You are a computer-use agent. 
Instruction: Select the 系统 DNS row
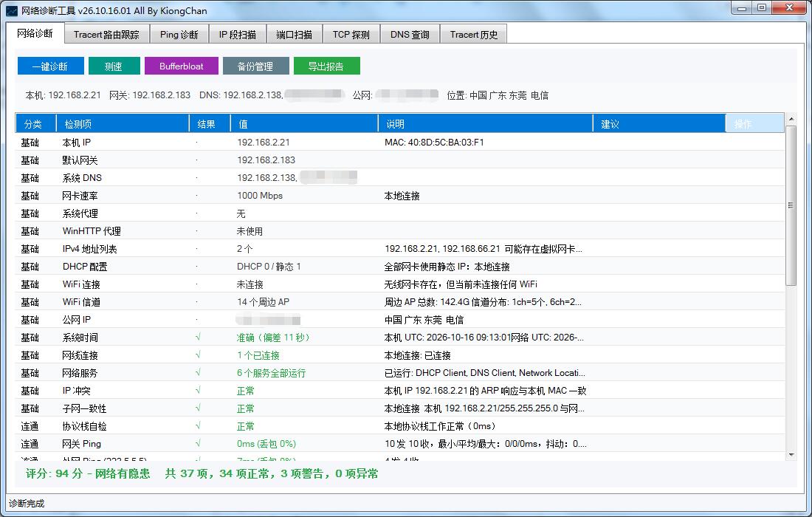(400, 178)
